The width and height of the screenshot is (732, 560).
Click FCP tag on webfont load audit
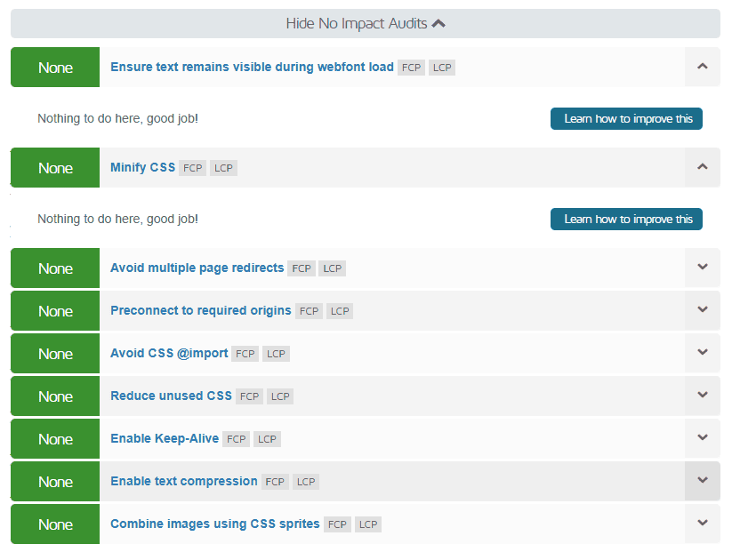tap(411, 68)
